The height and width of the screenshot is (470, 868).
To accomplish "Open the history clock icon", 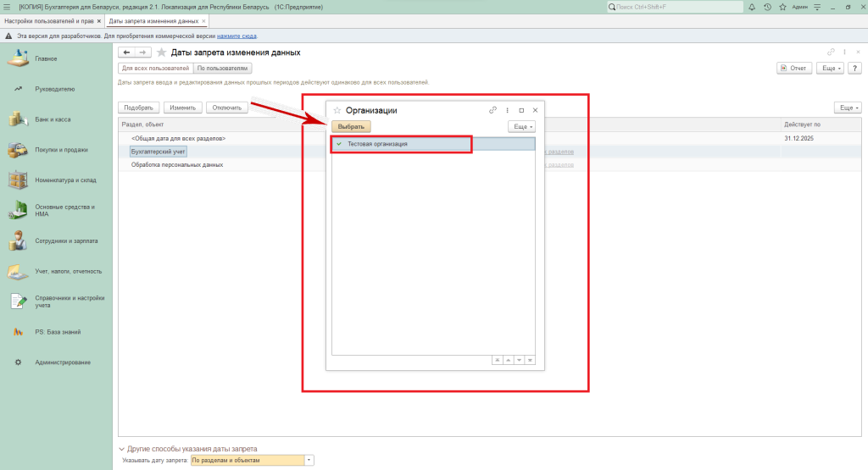I will click(767, 7).
